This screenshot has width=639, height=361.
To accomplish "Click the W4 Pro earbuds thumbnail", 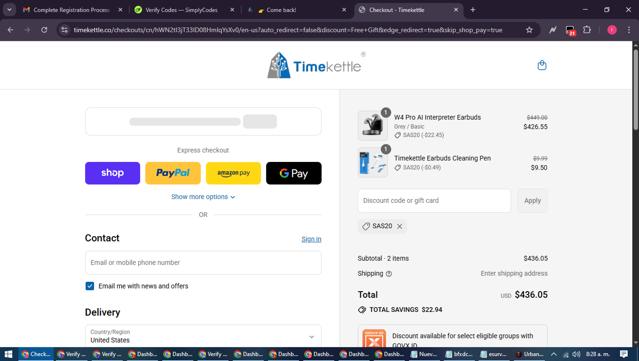I will tap(372, 125).
